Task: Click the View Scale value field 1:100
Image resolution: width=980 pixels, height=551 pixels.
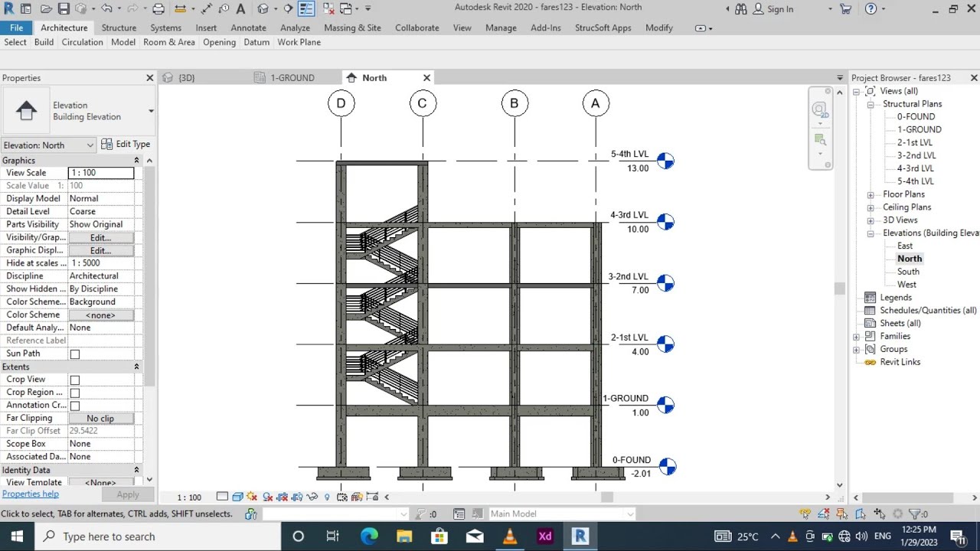Action: click(x=100, y=173)
